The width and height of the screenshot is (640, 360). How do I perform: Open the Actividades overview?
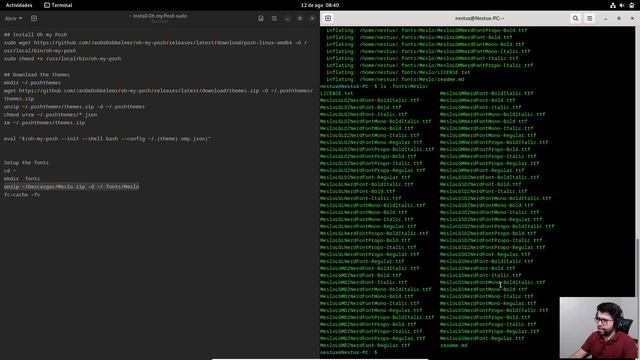click(x=19, y=5)
